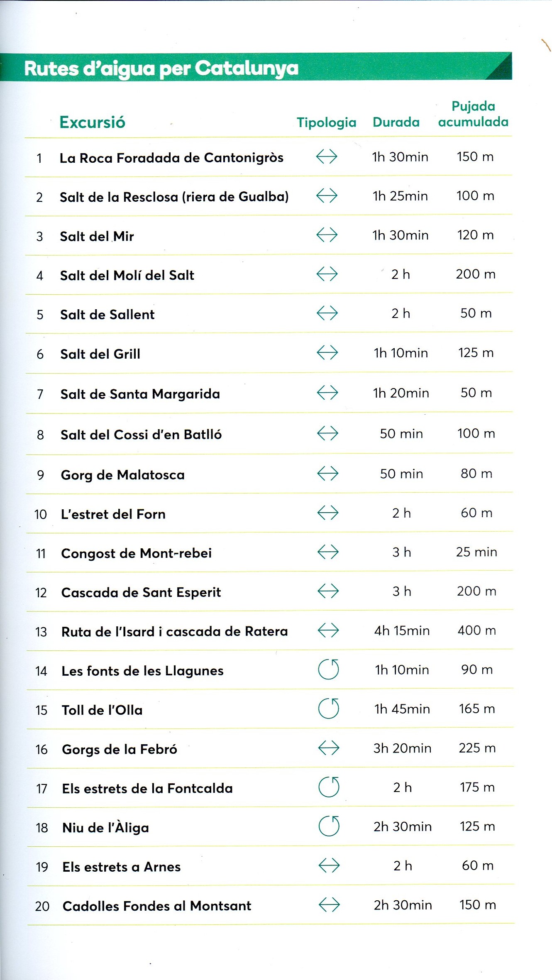Screen dimensions: 552x980
Task: Click the two-way arrow icon for Gorgs de la Febró
Action: coord(329,748)
